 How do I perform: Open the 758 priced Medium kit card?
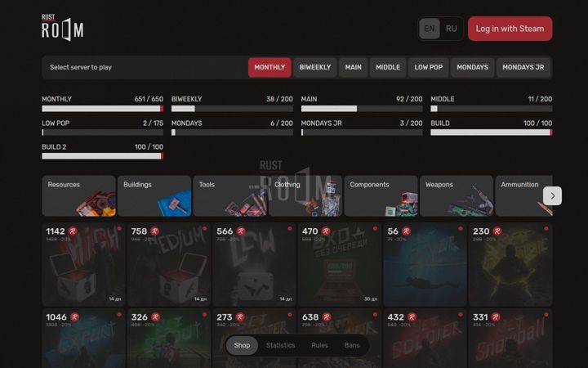tap(169, 264)
